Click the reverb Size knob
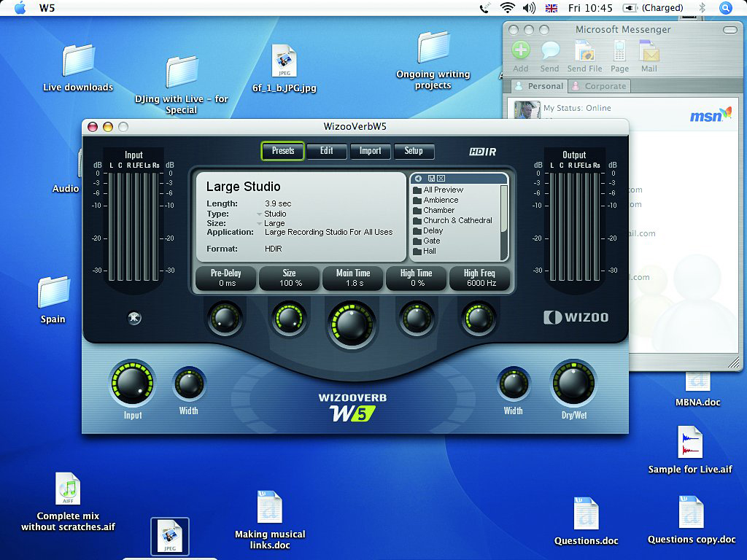This screenshot has height=560, width=747. click(x=289, y=318)
